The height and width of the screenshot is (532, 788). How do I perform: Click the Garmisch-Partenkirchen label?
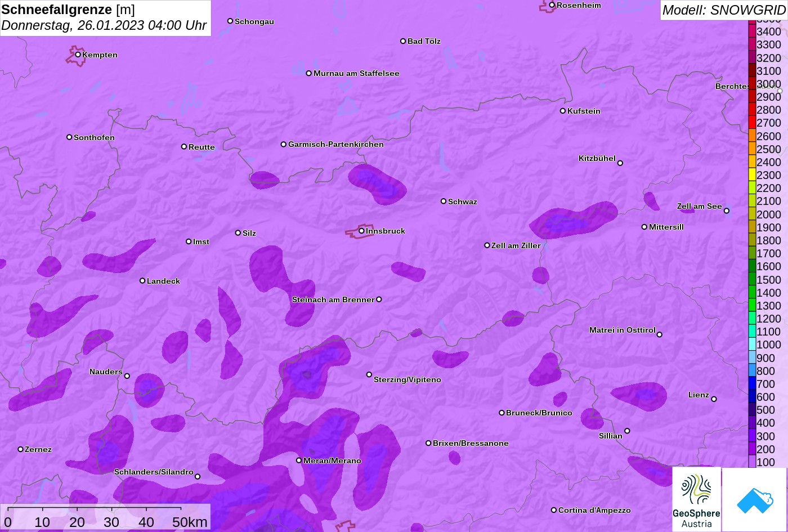[x=336, y=144]
